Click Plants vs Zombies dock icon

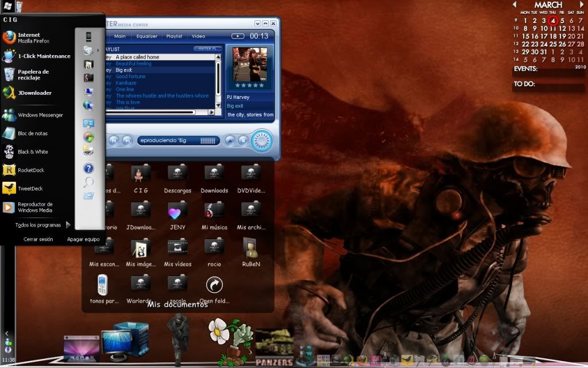click(x=231, y=342)
